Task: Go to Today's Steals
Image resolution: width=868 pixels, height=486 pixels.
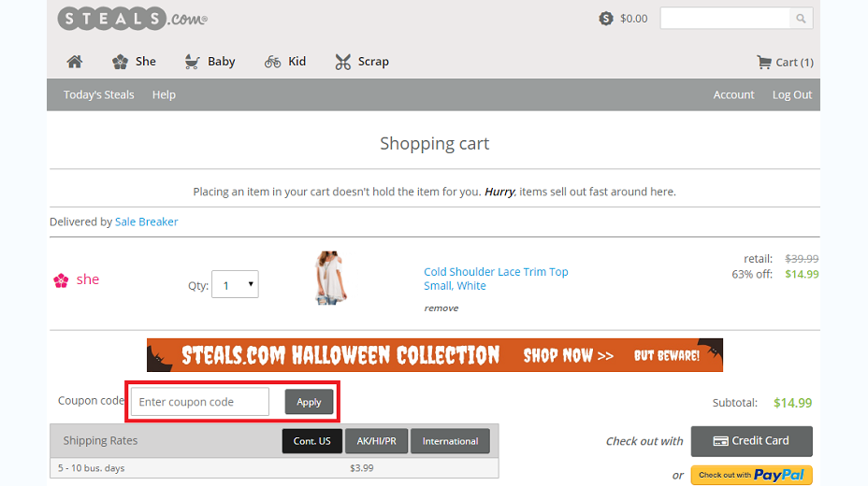Action: (x=98, y=94)
